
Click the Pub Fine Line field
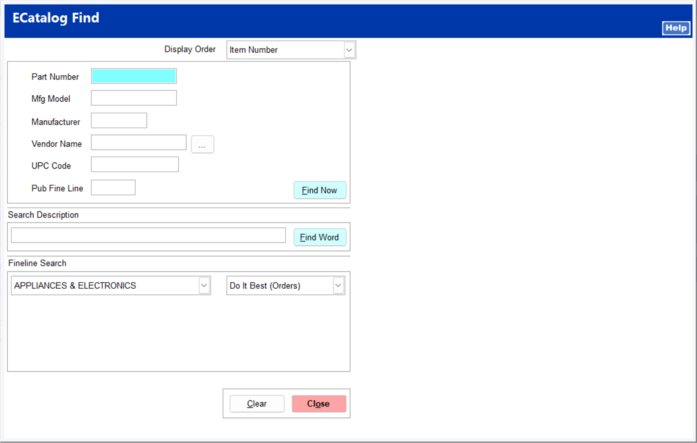pyautogui.click(x=113, y=188)
